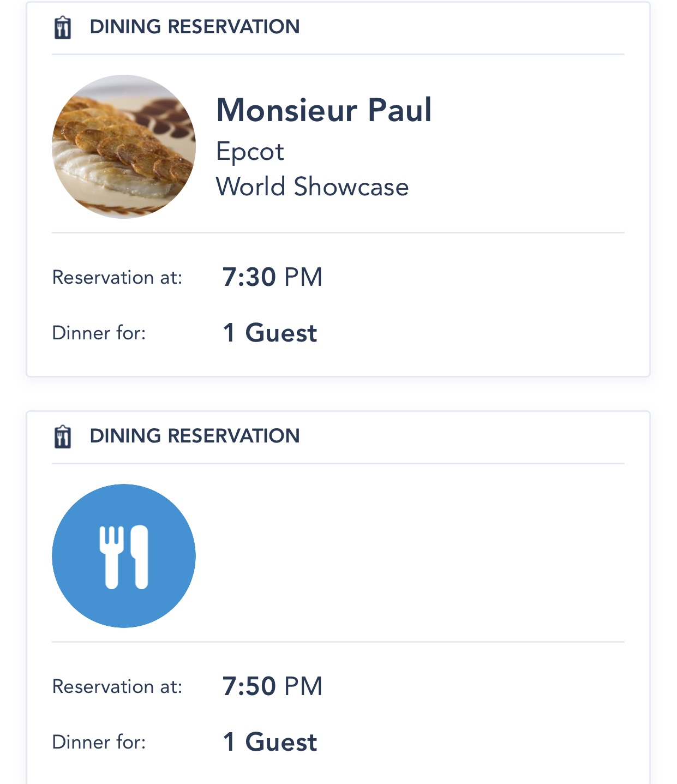677x784 pixels.
Task: Open the Monsieur Paul dish photo
Action: click(x=124, y=147)
